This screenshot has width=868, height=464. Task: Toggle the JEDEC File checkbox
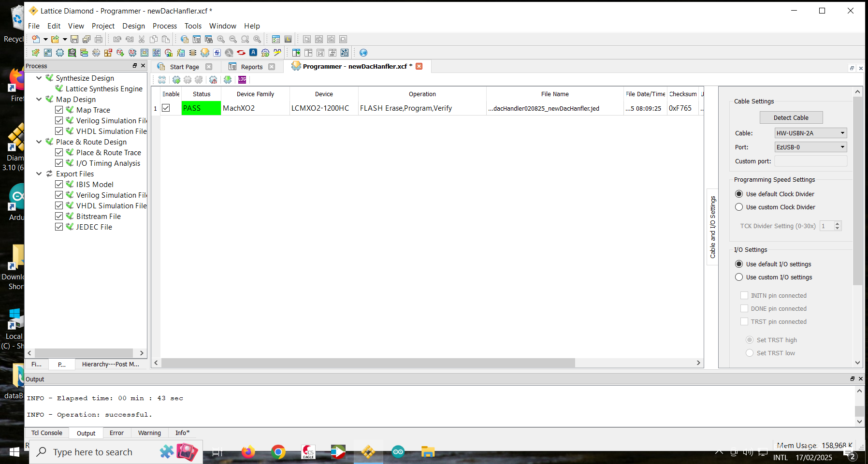(59, 227)
